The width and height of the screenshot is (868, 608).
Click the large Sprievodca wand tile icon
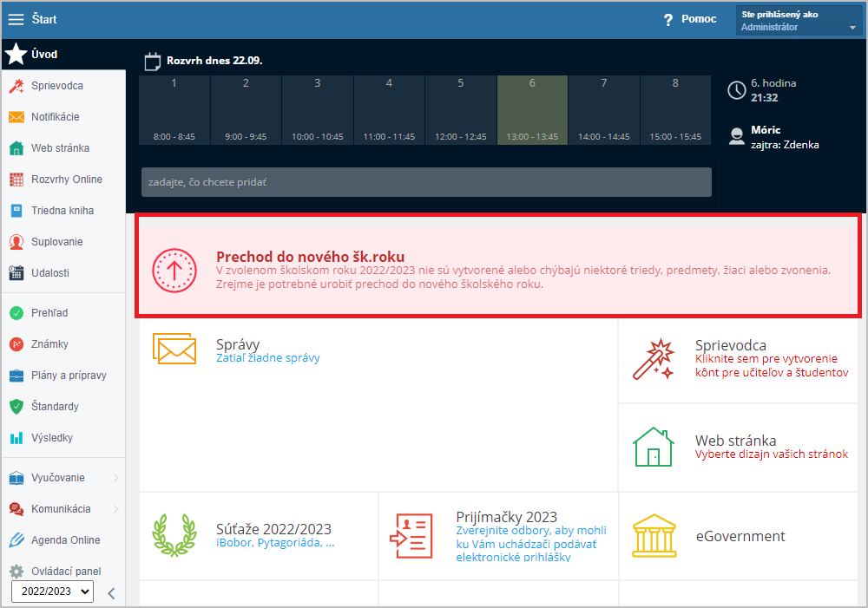click(654, 359)
